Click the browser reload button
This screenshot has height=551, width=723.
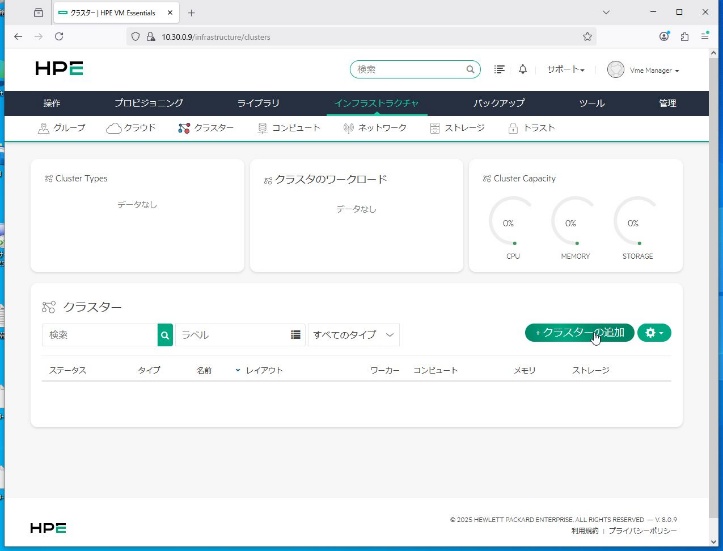tap(59, 36)
